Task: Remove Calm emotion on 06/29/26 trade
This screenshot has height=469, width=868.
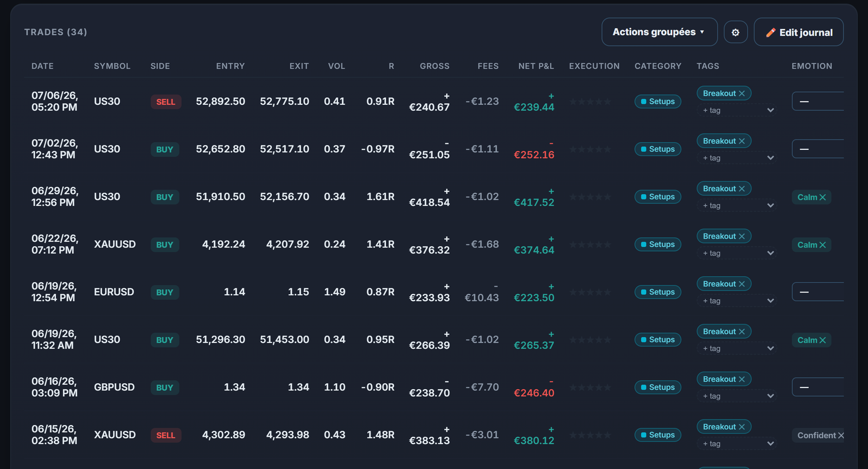Action: (822, 197)
